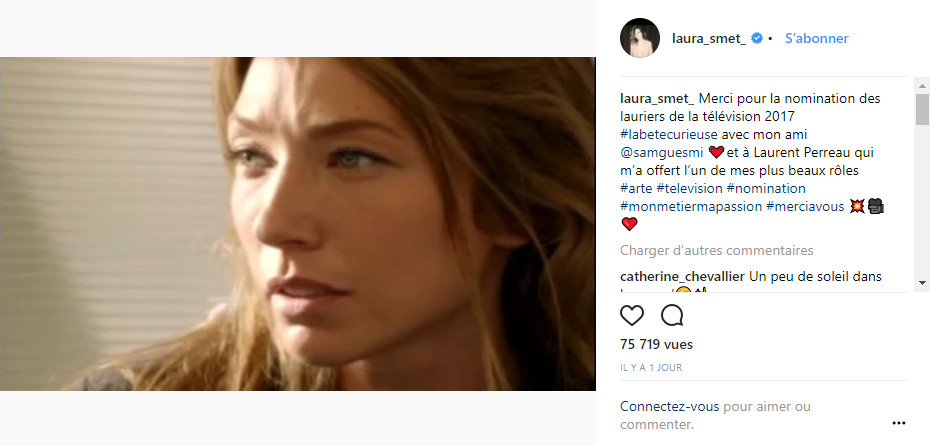Click the S'abonner follow button
This screenshot has width=930, height=446.
pos(816,39)
